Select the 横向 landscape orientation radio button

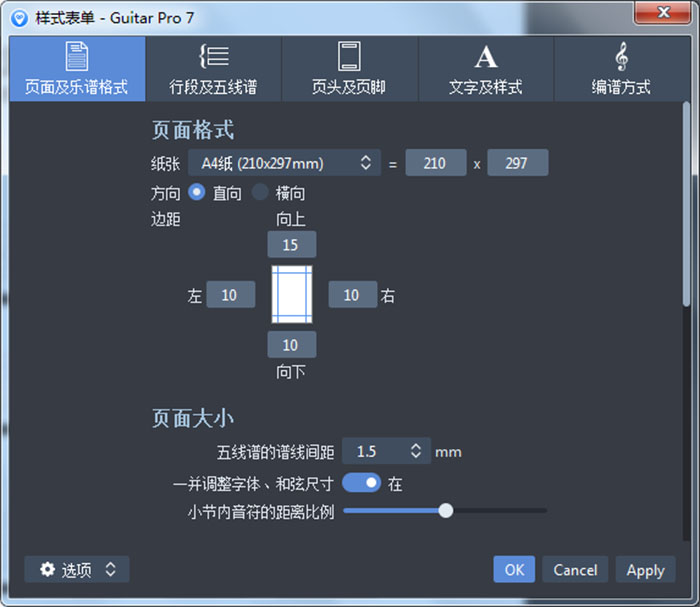[x=260, y=192]
